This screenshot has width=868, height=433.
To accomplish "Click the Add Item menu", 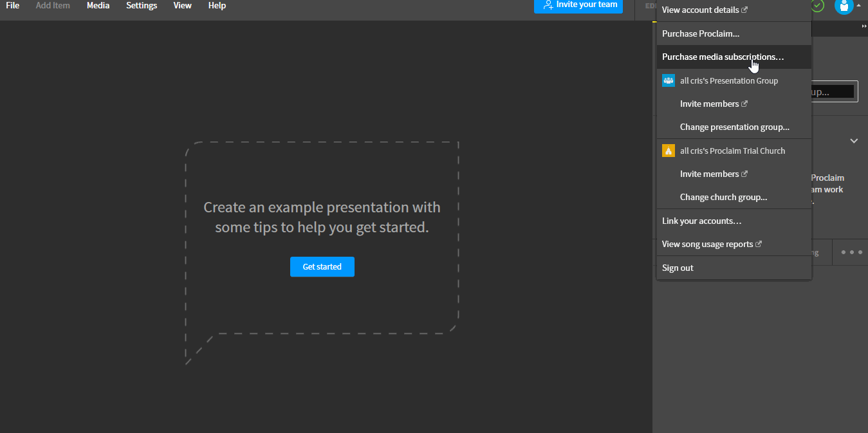I will point(53,5).
